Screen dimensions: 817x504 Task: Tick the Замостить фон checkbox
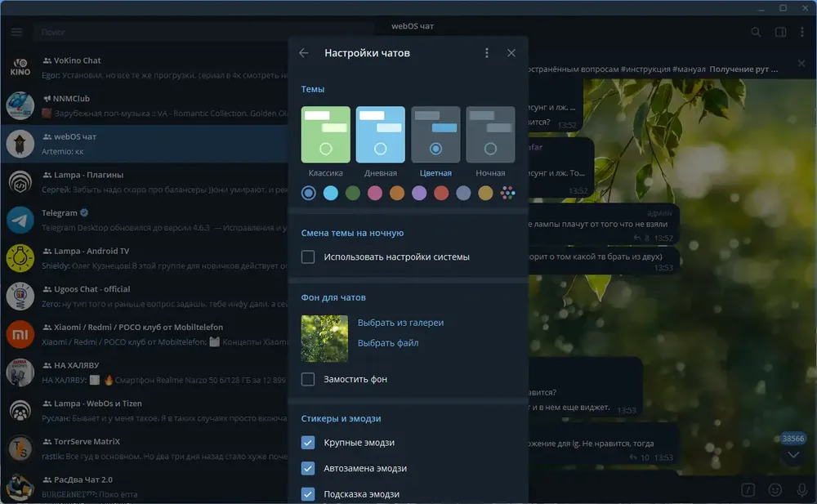pos(308,380)
